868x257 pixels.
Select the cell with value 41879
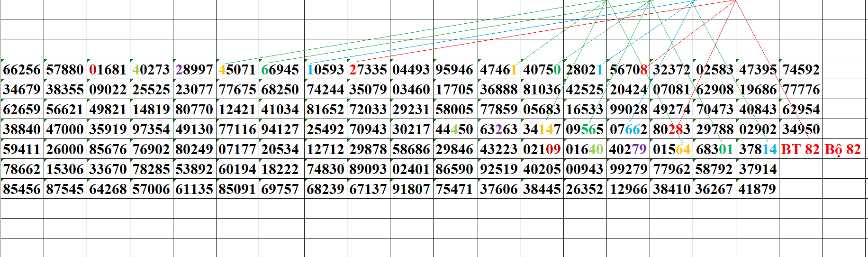757,189
